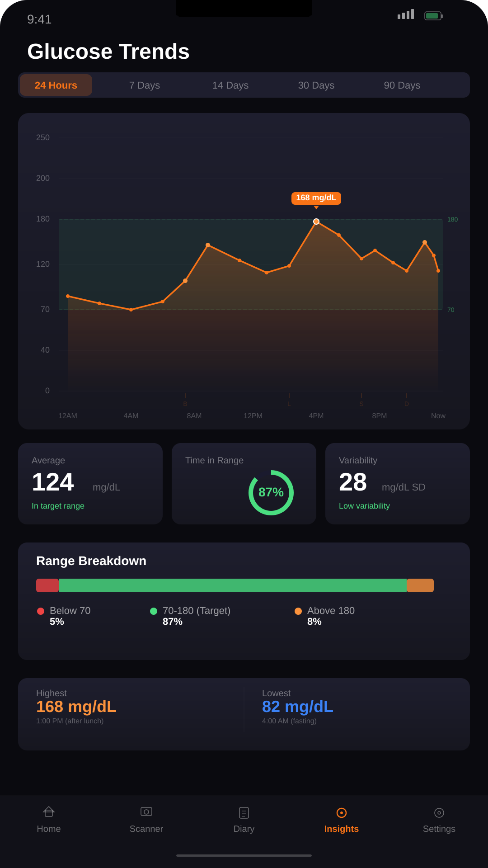Tap the 168 mg/dL tooltip label
The image size is (488, 868).
click(316, 198)
